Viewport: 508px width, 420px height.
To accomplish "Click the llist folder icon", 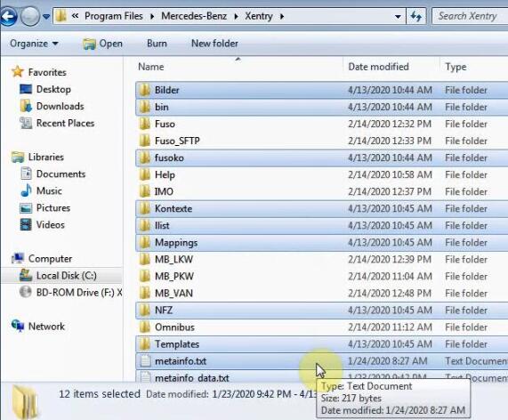I will pyautogui.click(x=144, y=225).
